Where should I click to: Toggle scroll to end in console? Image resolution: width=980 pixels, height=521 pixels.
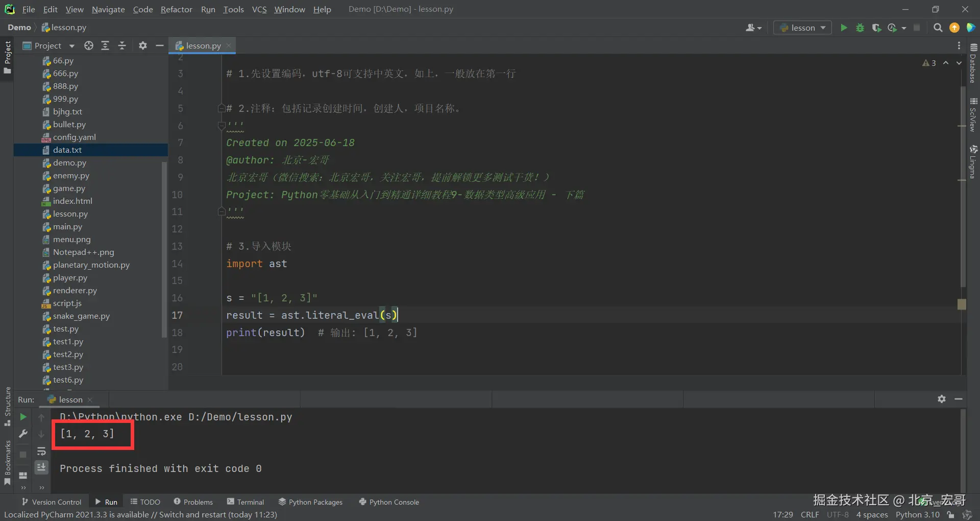[41, 467]
